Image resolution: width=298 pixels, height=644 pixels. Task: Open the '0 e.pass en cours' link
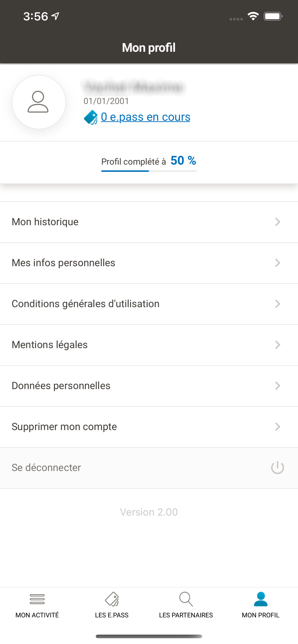point(145,117)
